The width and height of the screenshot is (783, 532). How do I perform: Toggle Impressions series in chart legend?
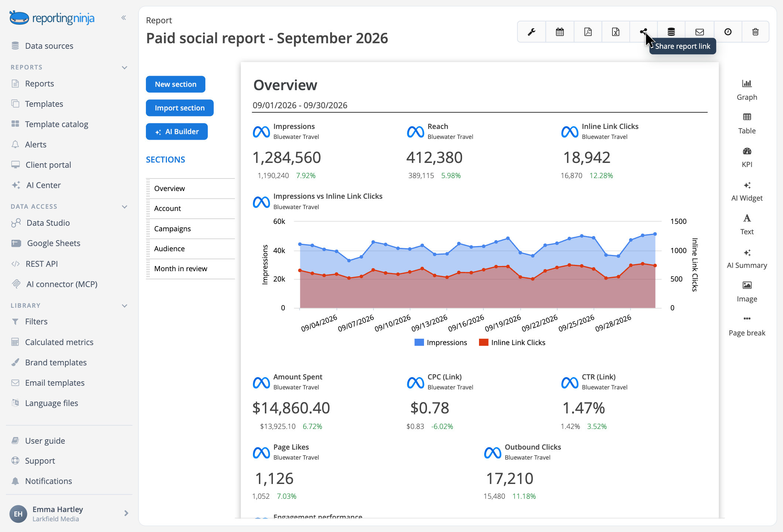pos(441,342)
